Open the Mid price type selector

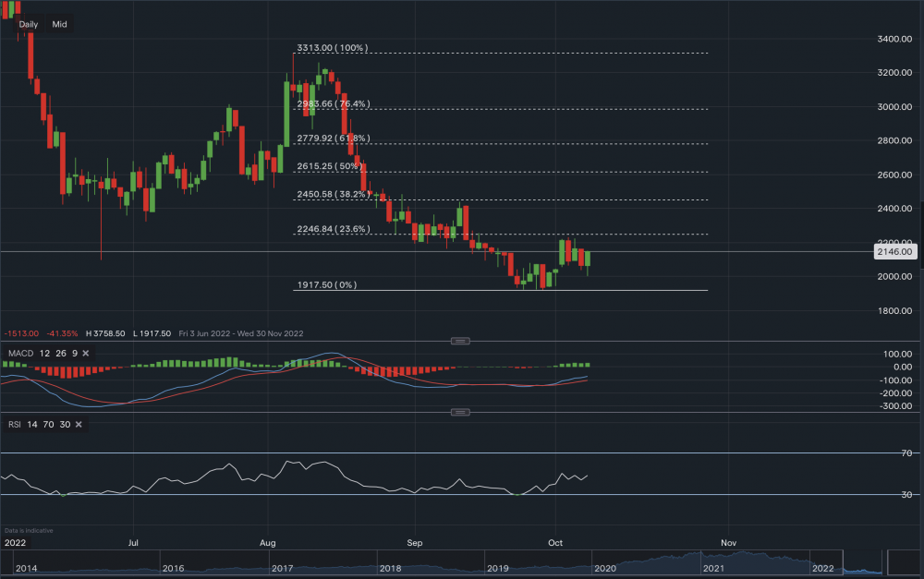(x=60, y=24)
